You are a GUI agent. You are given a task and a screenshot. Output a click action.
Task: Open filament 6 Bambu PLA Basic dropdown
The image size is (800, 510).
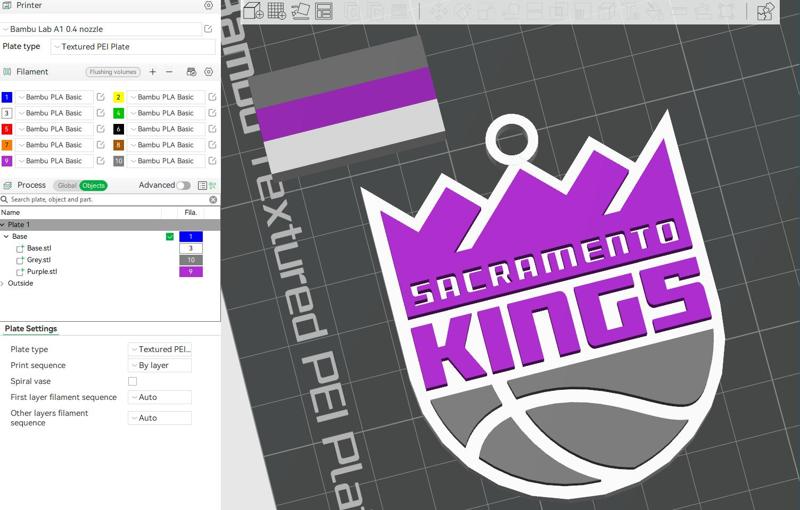166,129
